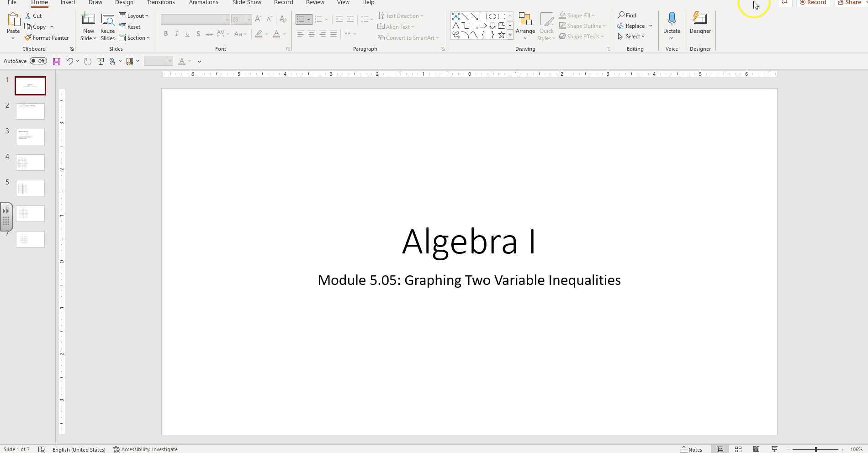Click the Algebra I title text
Viewport: 868px width, 453px height.
point(469,242)
